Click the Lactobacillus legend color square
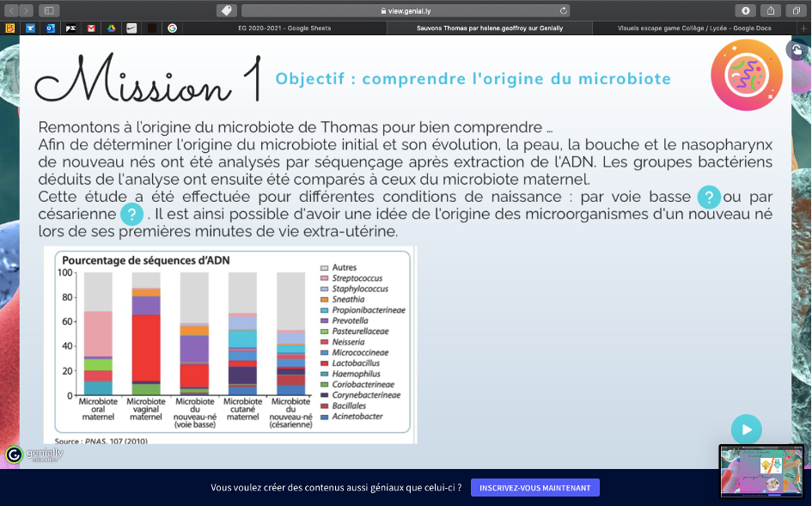 [324, 363]
